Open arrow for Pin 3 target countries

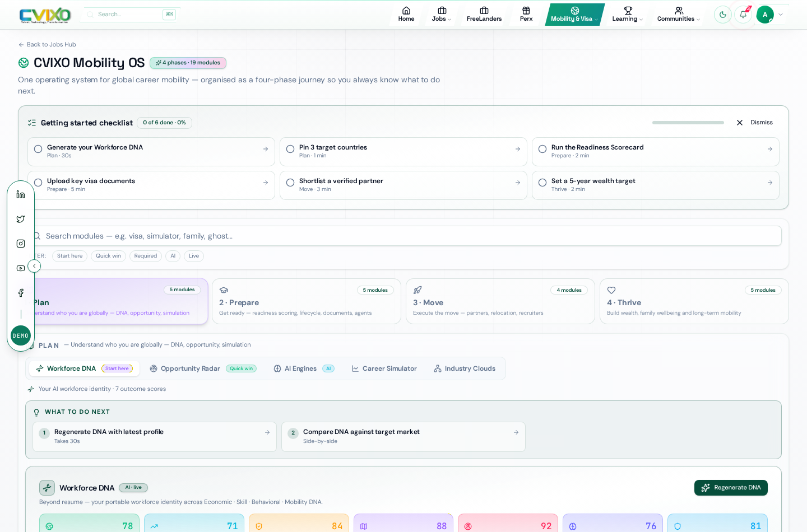point(518,149)
